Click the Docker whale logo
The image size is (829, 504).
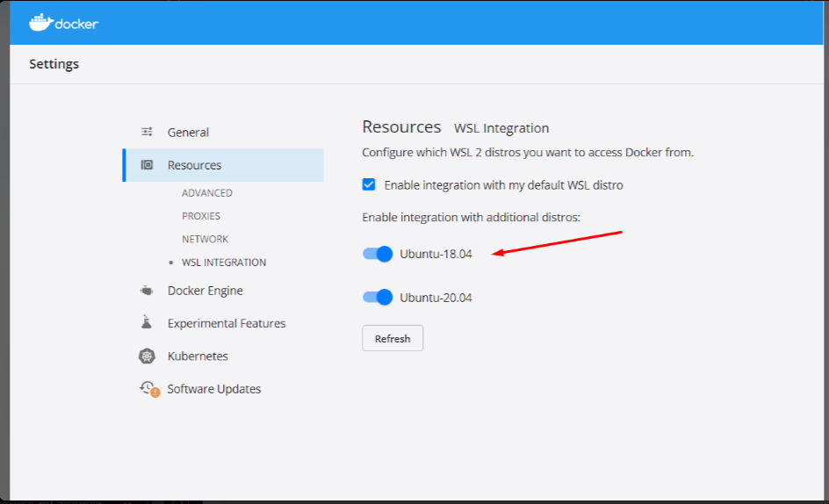(40, 22)
